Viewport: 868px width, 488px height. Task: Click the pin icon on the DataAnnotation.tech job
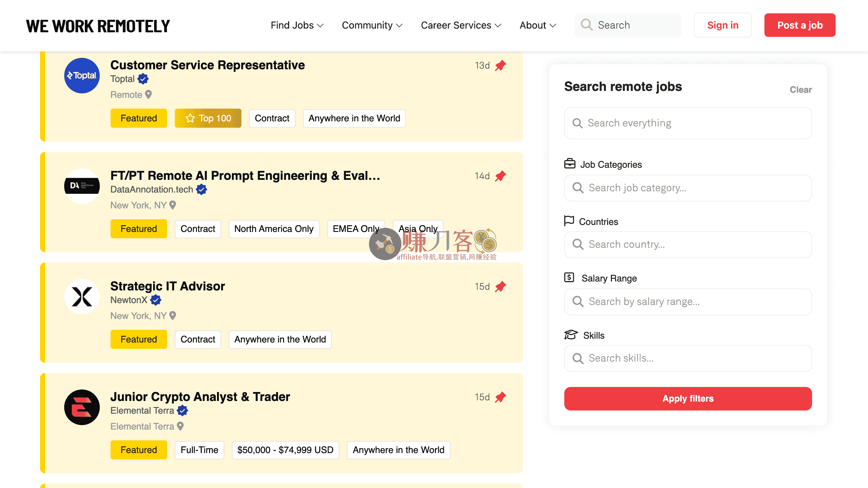coord(500,176)
